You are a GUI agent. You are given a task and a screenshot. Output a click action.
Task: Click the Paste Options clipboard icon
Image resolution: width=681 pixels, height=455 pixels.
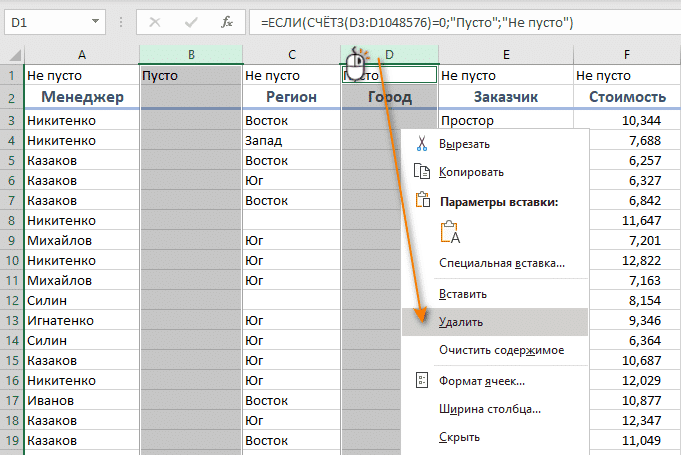point(421,201)
